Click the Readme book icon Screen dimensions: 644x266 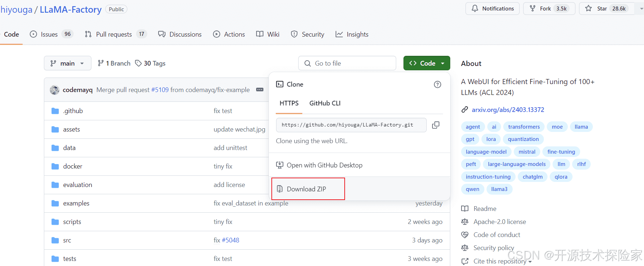tap(465, 209)
